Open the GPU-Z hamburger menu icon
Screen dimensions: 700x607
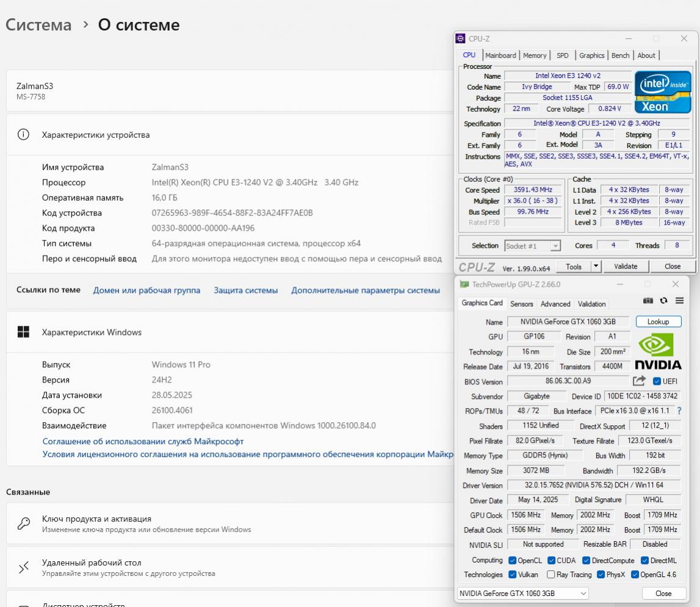pos(679,301)
